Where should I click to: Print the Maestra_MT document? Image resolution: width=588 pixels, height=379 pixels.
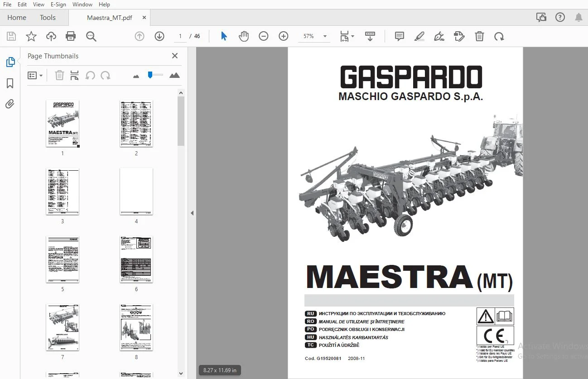(71, 36)
